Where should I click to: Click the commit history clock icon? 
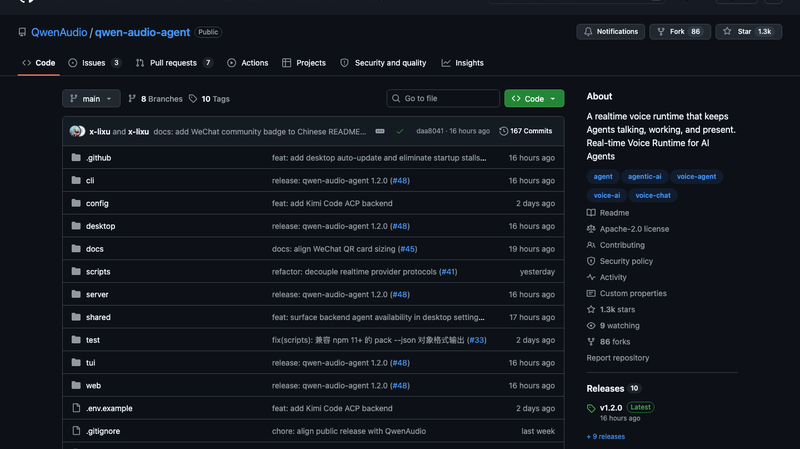504,131
